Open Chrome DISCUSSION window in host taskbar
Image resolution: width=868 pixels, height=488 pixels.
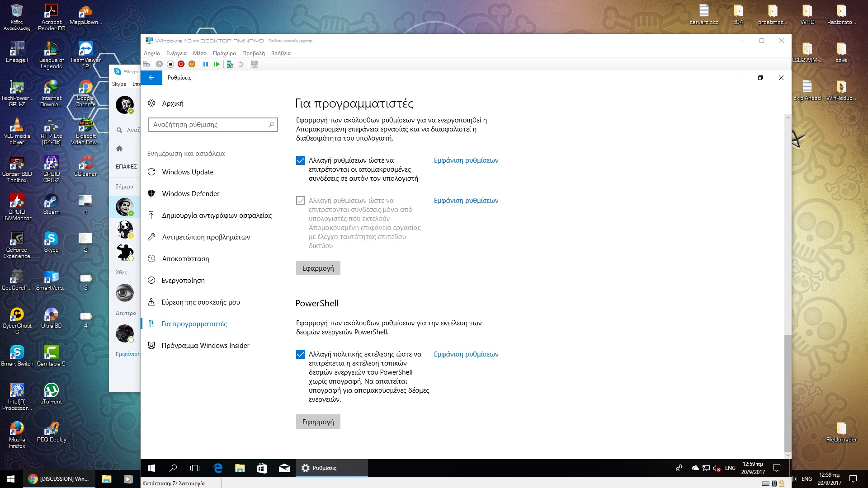(x=59, y=479)
